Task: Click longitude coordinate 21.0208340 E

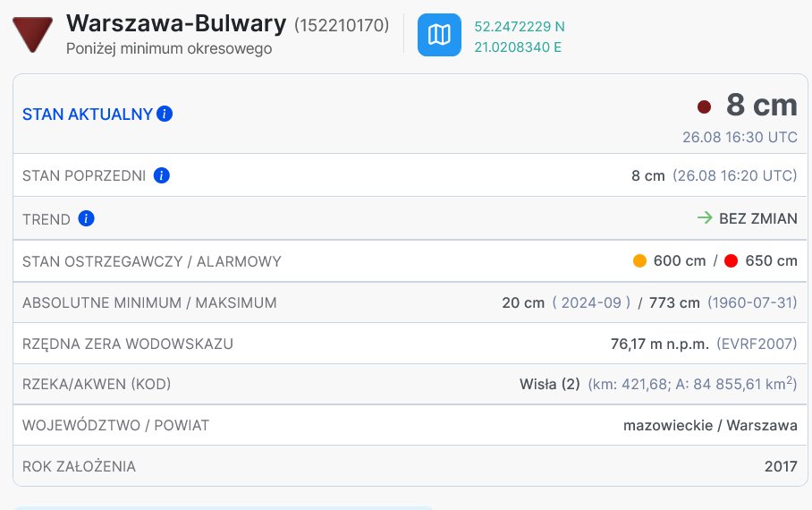Action: (518, 47)
